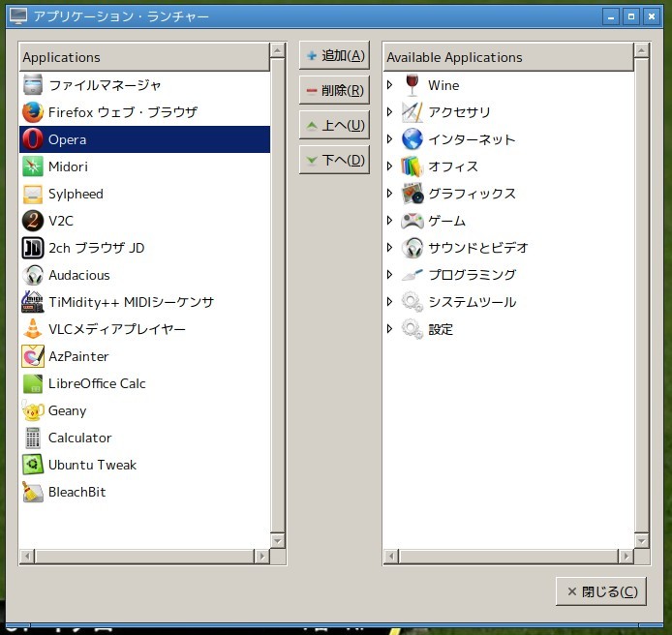This screenshot has height=635, width=672.
Task: Select the "Audacious" row text
Action: click(79, 275)
